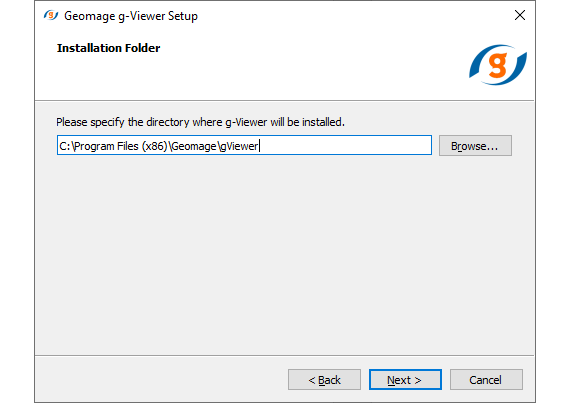Click the Geomage icon in the title bar
This screenshot has height=403, width=570.
pyautogui.click(x=51, y=15)
